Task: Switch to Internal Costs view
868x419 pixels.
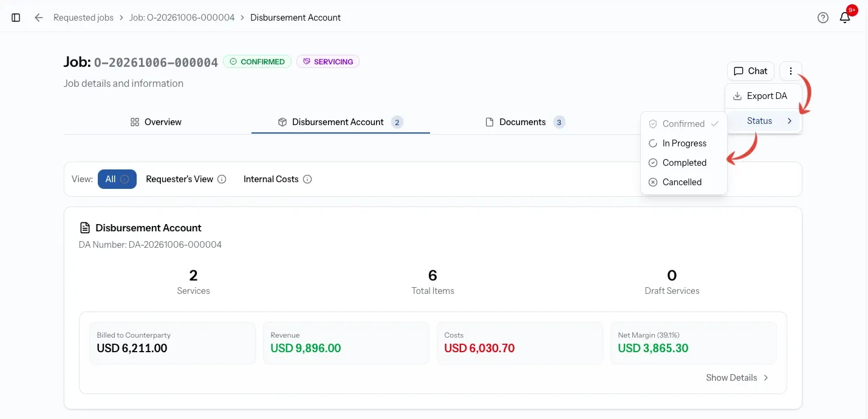Action: pyautogui.click(x=278, y=179)
